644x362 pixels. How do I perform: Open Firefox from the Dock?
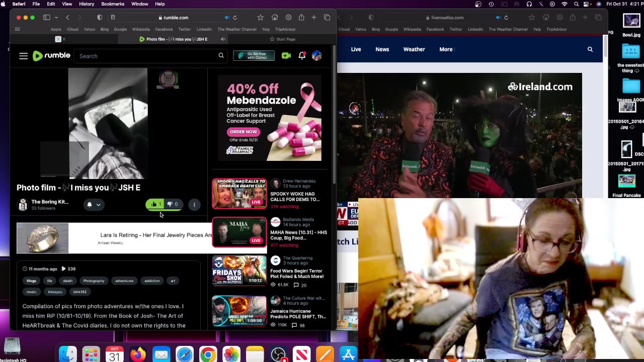(x=138, y=355)
